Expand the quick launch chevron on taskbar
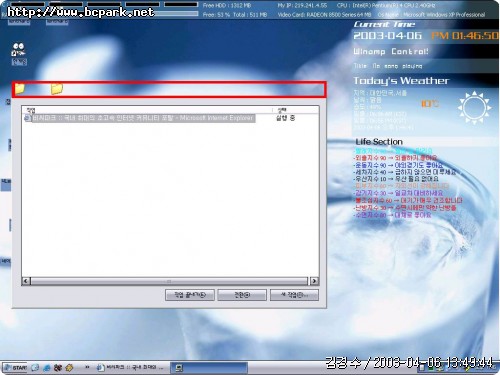 [x=87, y=367]
